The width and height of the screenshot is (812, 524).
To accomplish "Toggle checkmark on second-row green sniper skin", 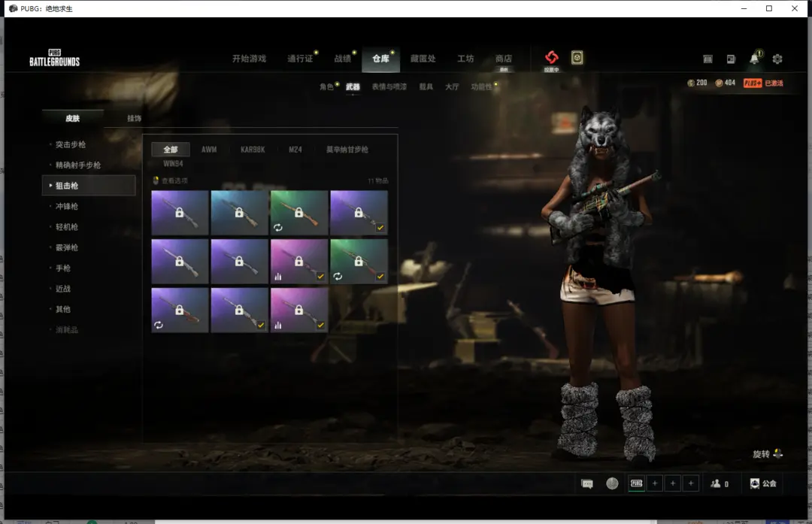I will [x=381, y=277].
